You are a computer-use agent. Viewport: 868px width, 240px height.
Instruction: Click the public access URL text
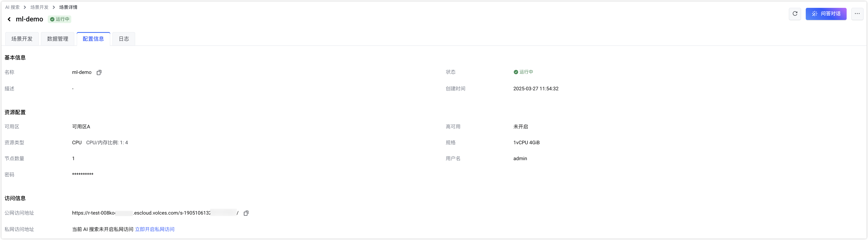[155, 213]
